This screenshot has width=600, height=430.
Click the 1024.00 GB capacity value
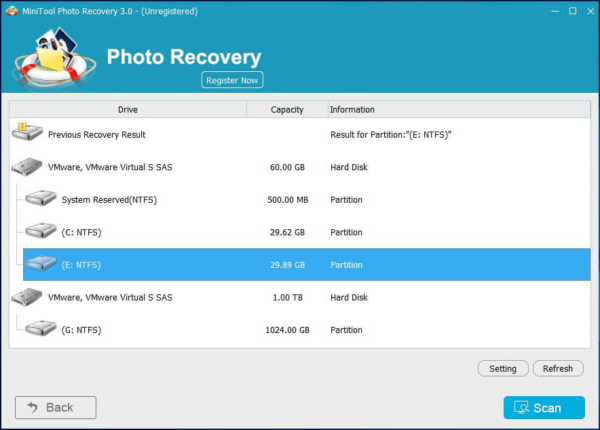(x=287, y=330)
